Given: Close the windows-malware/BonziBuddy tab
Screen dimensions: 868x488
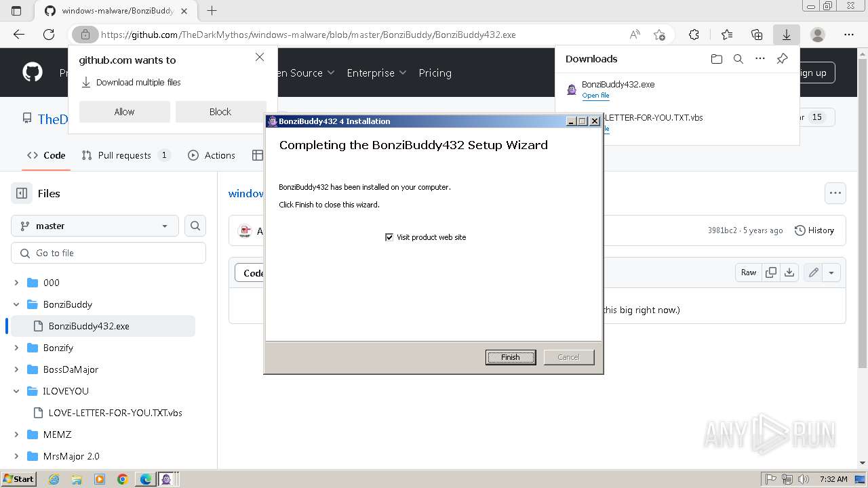Looking at the screenshot, I should click(184, 11).
